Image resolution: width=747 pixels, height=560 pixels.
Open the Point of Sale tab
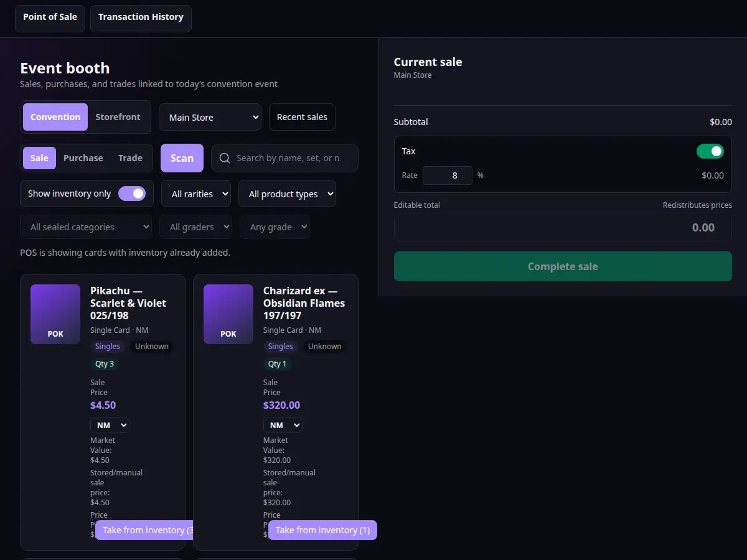coord(50,18)
